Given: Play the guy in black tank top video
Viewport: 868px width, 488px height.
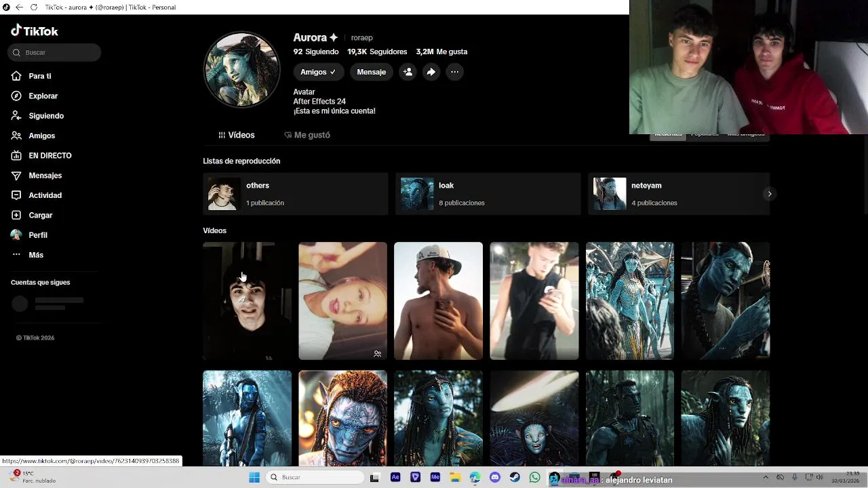Looking at the screenshot, I should [x=534, y=301].
